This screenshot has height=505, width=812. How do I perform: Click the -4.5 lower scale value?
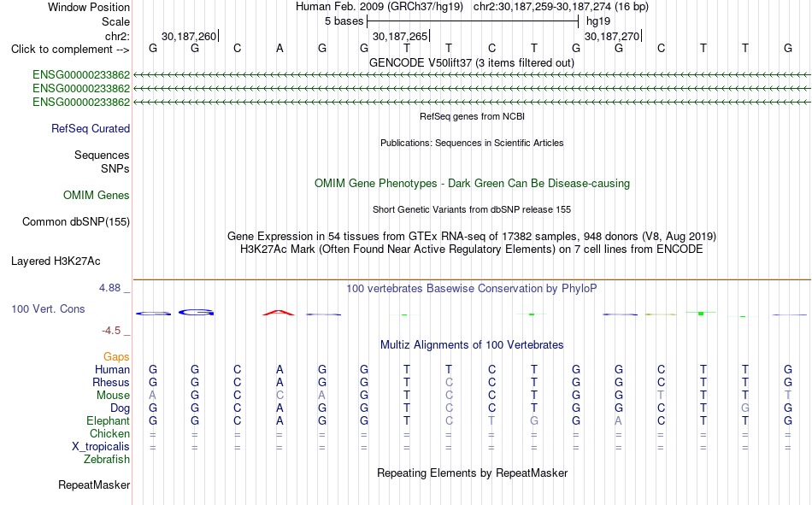click(x=111, y=331)
